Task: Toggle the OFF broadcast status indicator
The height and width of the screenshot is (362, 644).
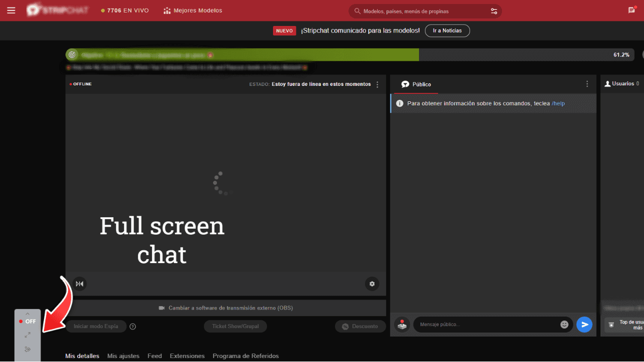Action: pos(27,322)
